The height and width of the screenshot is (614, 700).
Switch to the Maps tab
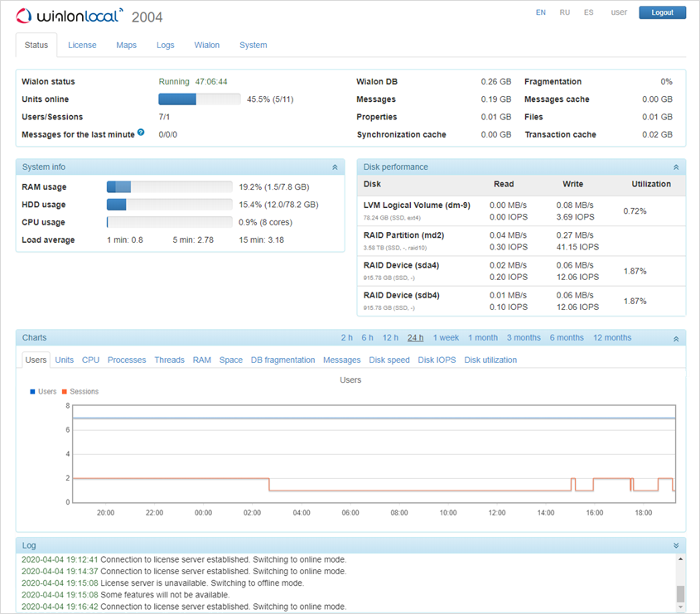[126, 45]
